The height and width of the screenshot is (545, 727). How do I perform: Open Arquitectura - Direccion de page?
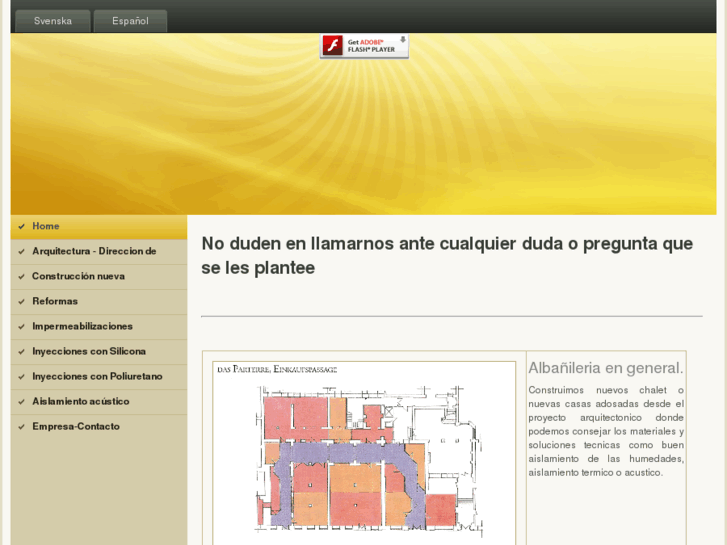[x=99, y=252]
